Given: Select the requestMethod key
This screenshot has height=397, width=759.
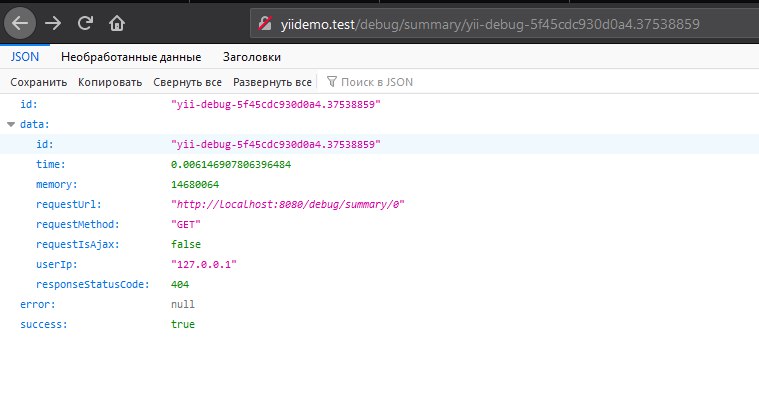Looking at the screenshot, I should tap(77, 225).
